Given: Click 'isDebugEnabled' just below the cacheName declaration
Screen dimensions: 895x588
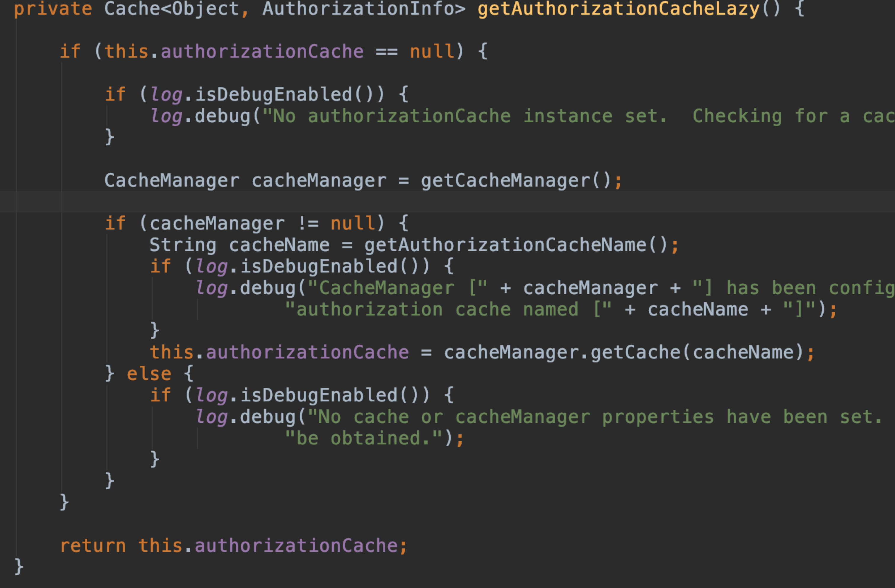Looking at the screenshot, I should (x=319, y=266).
